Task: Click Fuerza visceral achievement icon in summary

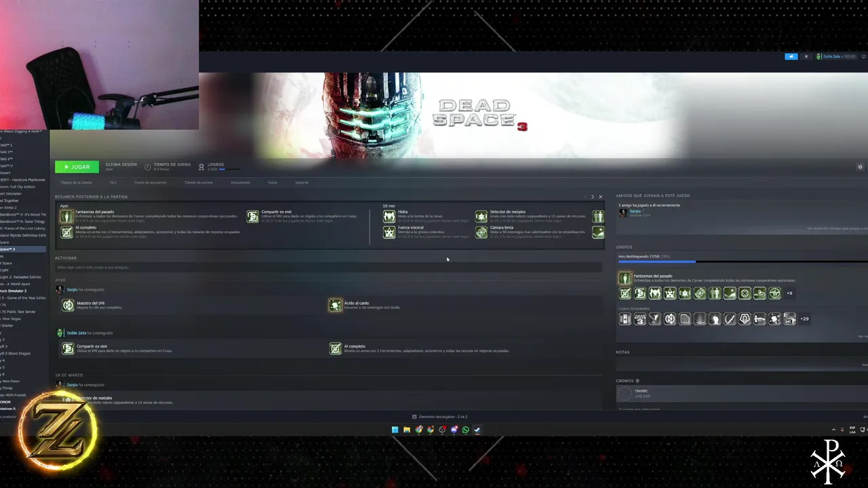Action: (x=389, y=232)
